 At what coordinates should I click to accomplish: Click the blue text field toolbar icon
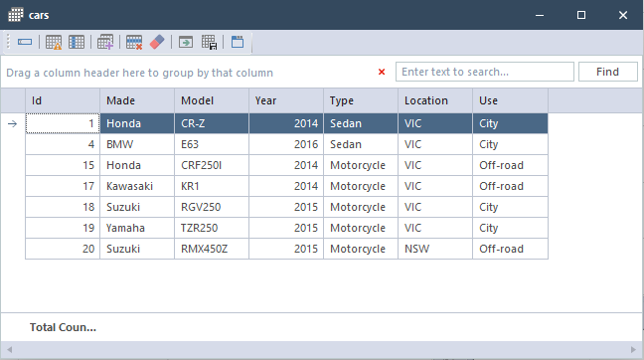25,42
